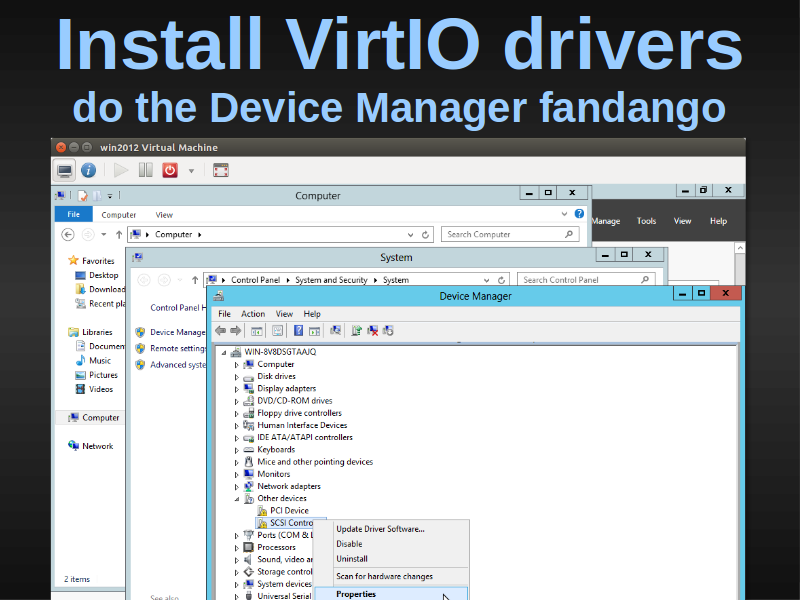This screenshot has width=800, height=600.
Task: Click Back arrow in Device Manager toolbar
Action: (x=220, y=331)
